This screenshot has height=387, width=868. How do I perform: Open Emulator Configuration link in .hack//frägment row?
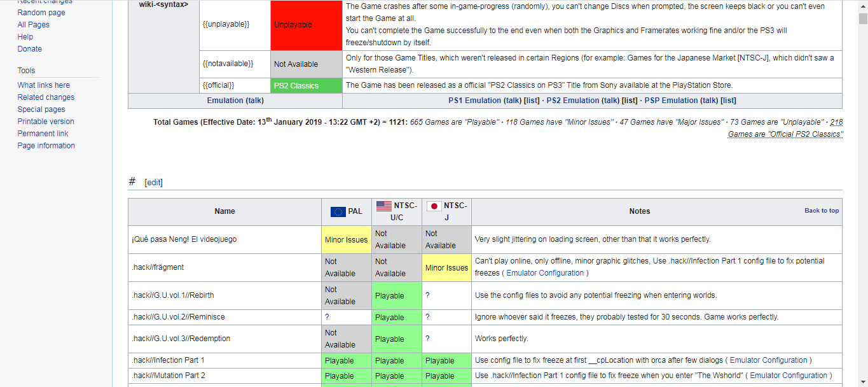coord(545,273)
